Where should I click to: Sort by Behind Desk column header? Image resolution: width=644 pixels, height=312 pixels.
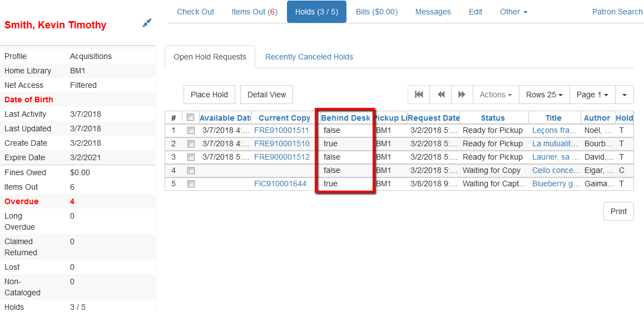(345, 118)
